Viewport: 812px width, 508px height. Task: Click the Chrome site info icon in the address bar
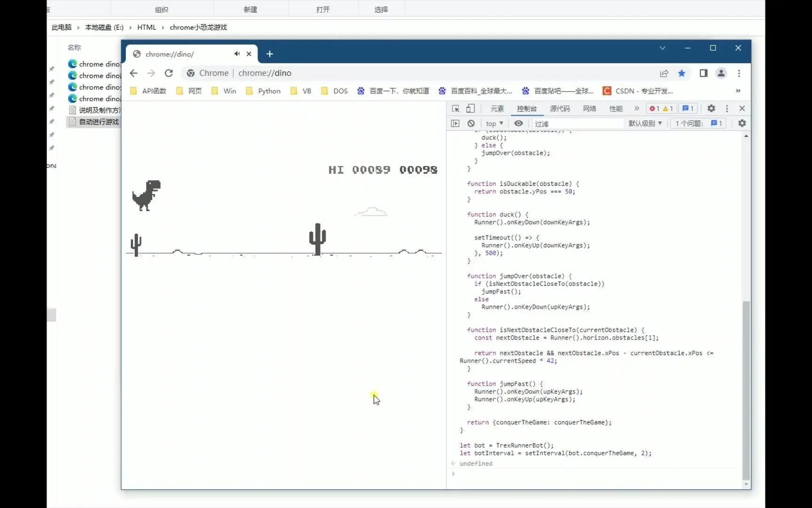click(190, 73)
